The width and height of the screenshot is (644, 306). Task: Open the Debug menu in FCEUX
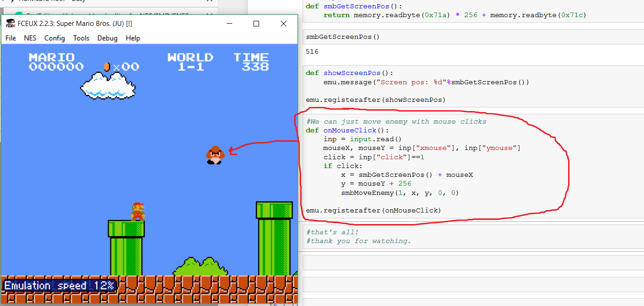click(107, 38)
